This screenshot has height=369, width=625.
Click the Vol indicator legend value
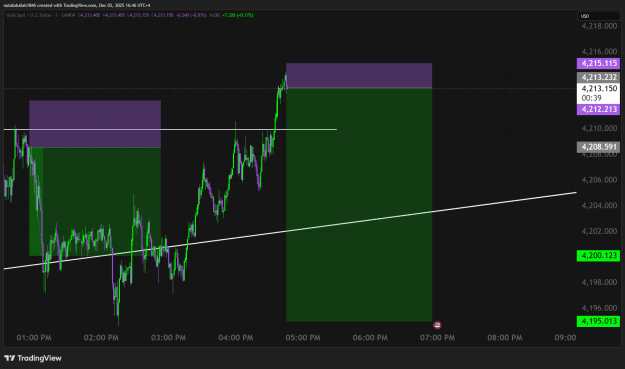coord(215,15)
